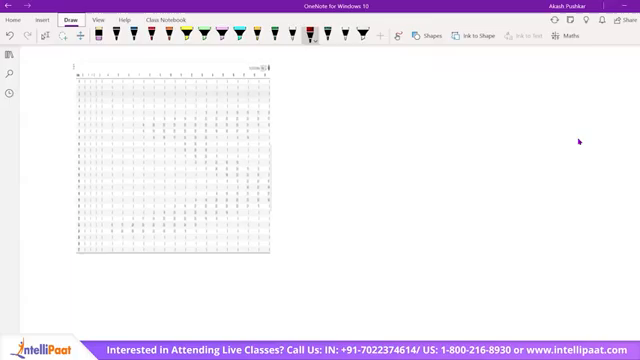
Task: Select the yellow highlighter
Action: tap(187, 34)
